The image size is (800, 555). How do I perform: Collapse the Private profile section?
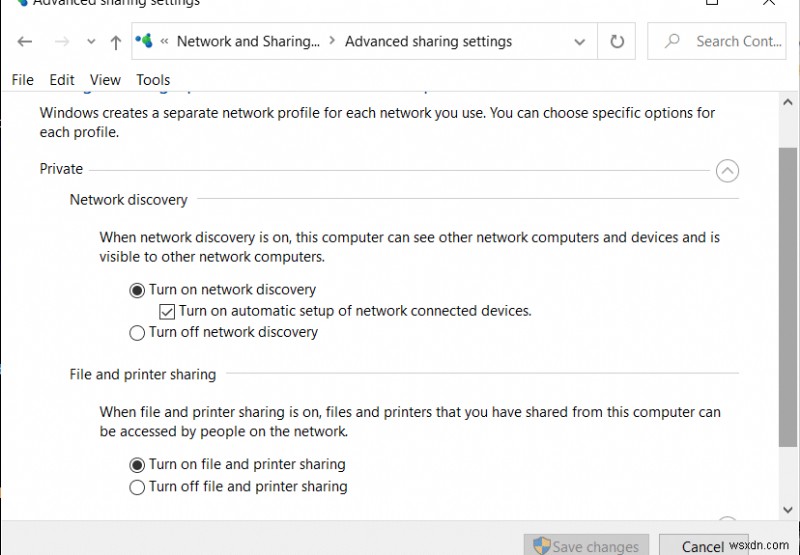tap(727, 170)
